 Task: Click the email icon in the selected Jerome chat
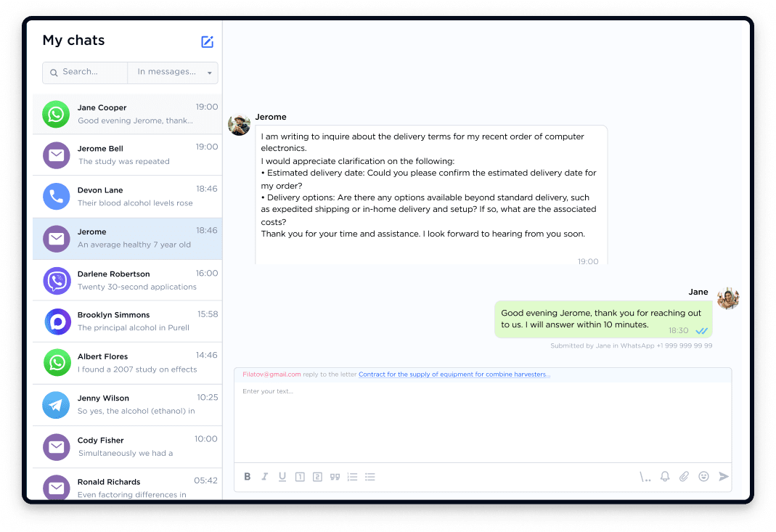(56, 239)
